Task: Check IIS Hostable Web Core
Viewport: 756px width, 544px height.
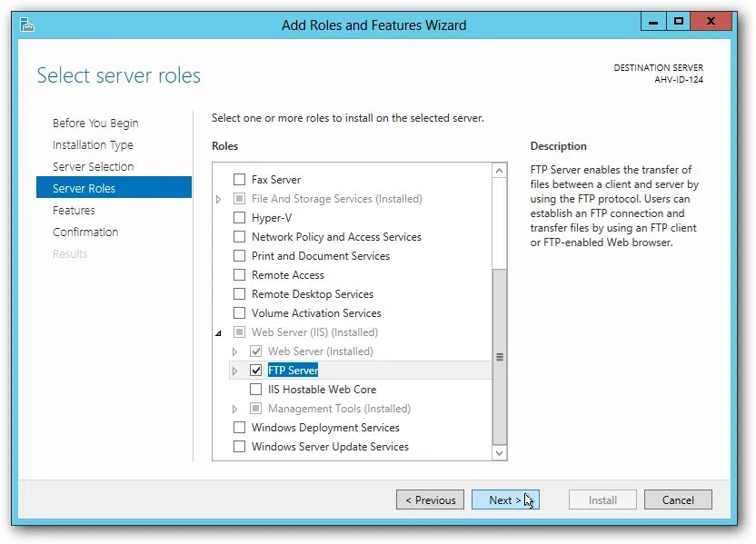Action: coord(255,389)
